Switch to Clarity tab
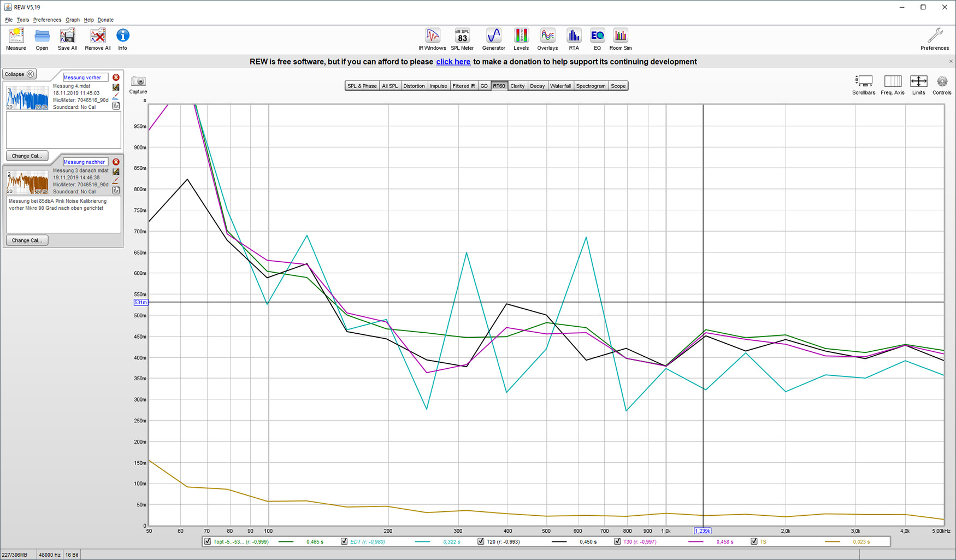This screenshot has width=956, height=560. point(517,86)
